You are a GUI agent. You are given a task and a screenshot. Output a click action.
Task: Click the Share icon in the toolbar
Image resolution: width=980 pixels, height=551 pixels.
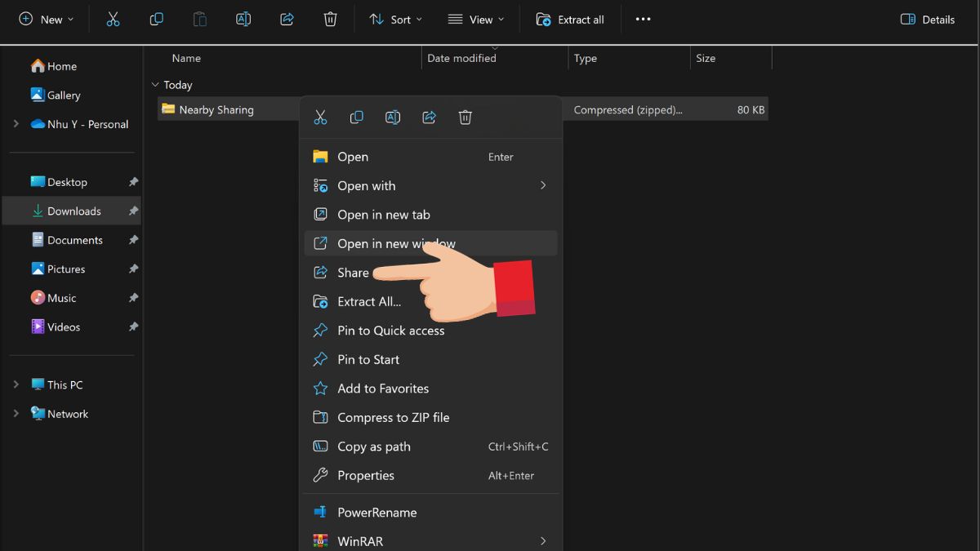tap(287, 19)
